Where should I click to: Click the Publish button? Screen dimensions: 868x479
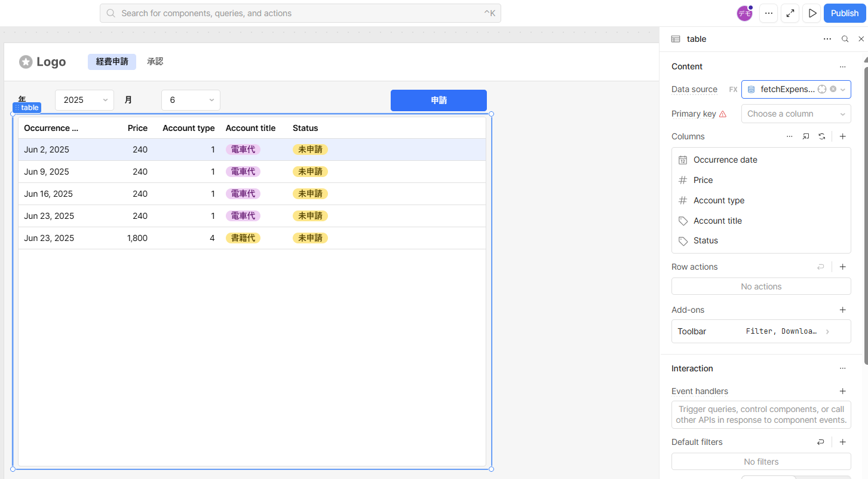pyautogui.click(x=845, y=13)
